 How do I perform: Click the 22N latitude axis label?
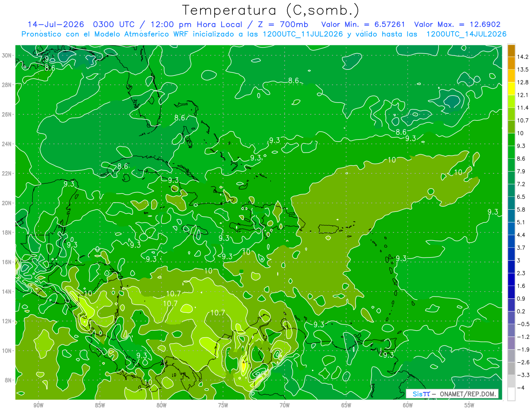click(x=8, y=173)
